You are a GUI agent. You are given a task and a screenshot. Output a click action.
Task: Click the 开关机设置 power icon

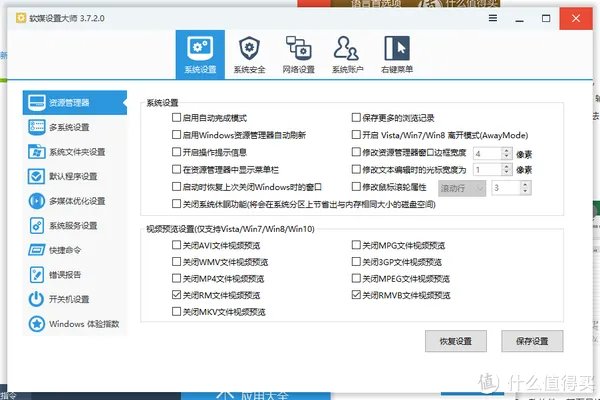(37, 299)
